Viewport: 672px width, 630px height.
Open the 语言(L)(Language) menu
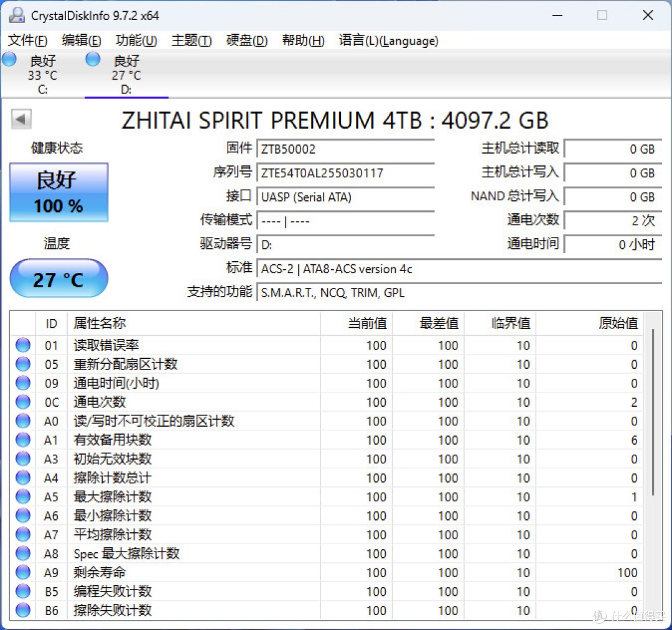388,40
